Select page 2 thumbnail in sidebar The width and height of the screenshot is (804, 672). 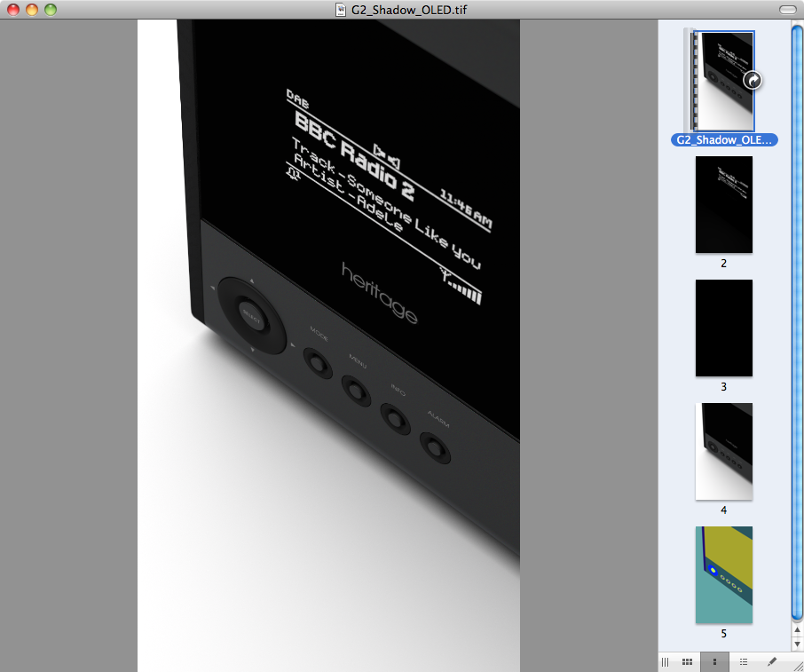[x=724, y=205]
